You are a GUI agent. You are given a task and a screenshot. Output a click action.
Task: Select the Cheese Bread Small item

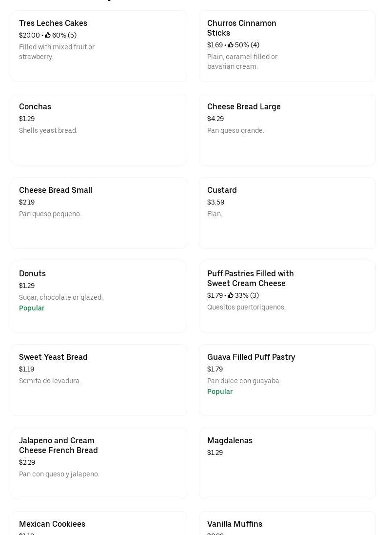pyautogui.click(x=56, y=190)
